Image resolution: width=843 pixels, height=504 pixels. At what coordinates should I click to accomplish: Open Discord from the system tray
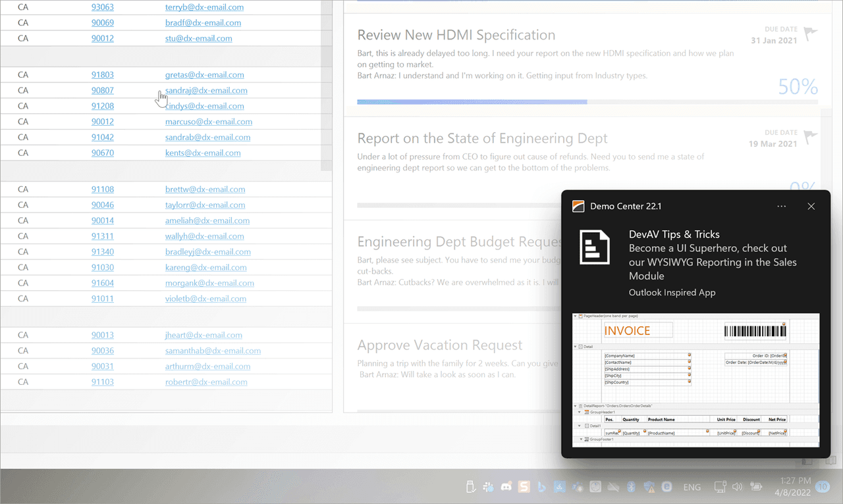pyautogui.click(x=506, y=487)
